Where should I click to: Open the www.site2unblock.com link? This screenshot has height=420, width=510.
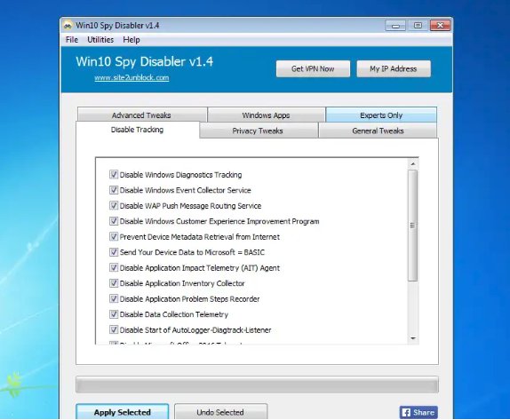(131, 77)
